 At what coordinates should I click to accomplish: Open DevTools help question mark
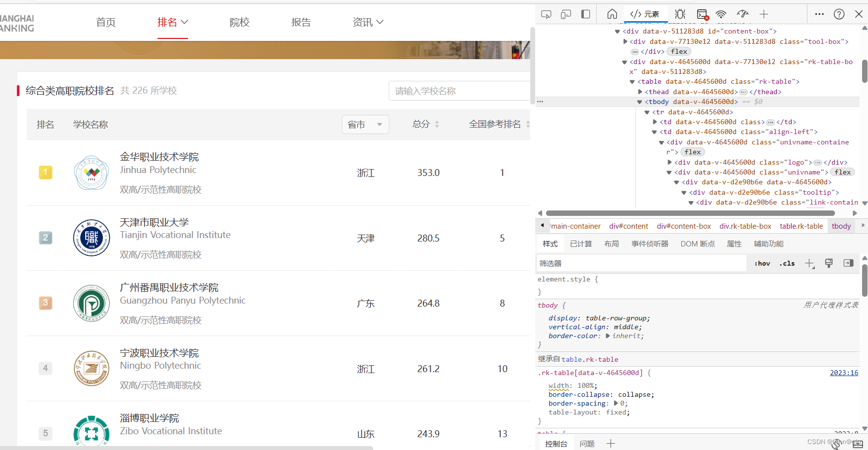[x=839, y=14]
